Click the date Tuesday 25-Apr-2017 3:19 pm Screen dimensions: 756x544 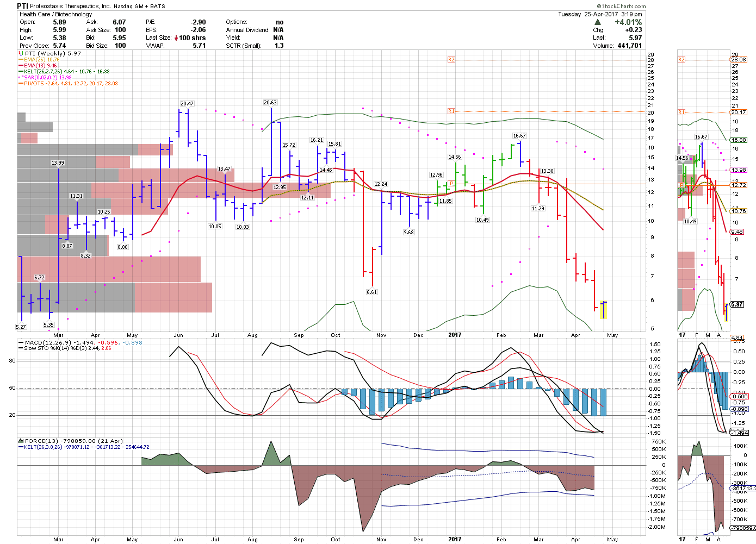600,14
